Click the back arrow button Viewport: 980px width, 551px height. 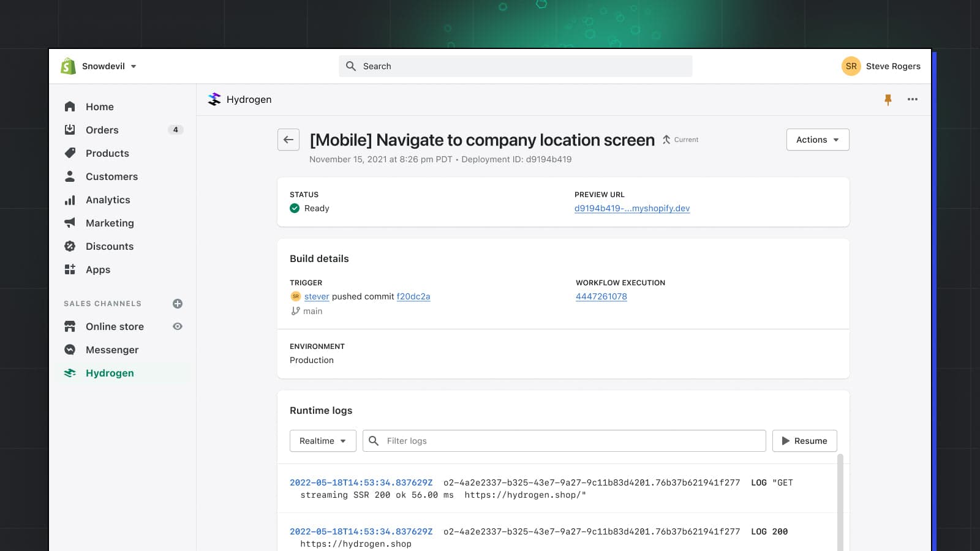(x=288, y=140)
